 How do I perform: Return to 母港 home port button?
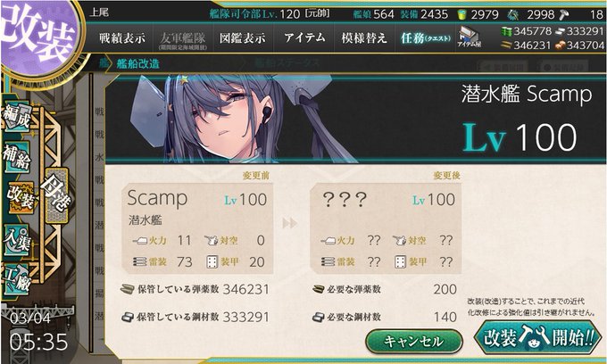(x=56, y=195)
